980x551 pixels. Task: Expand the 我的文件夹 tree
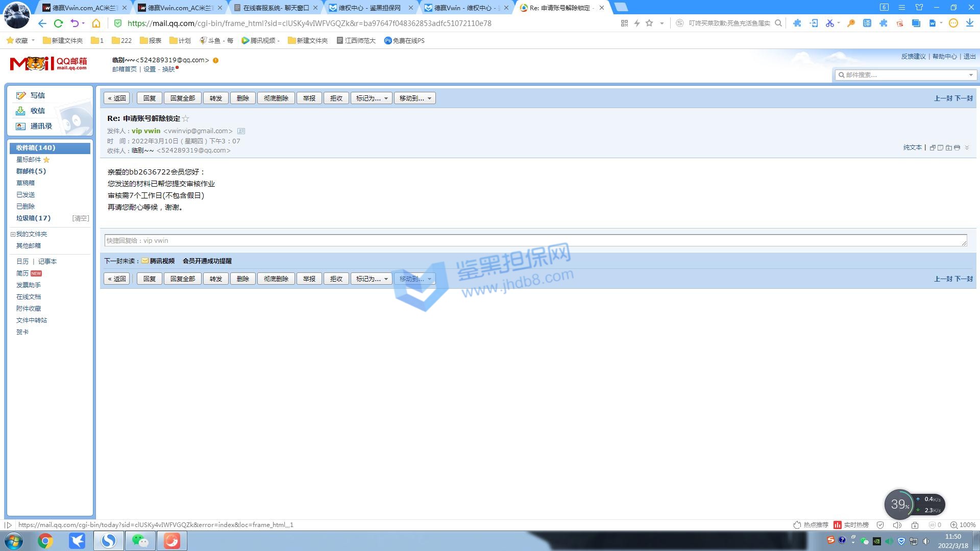[13, 234]
